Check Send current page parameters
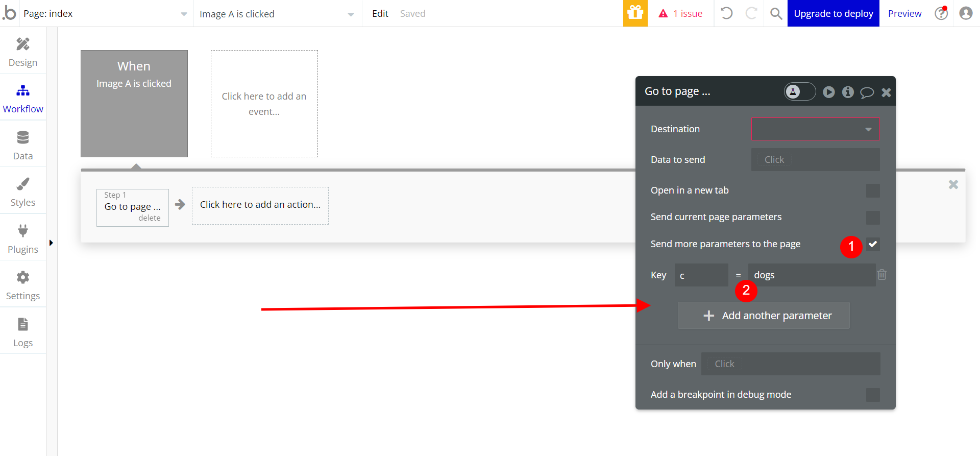The height and width of the screenshot is (456, 980). coord(873,218)
